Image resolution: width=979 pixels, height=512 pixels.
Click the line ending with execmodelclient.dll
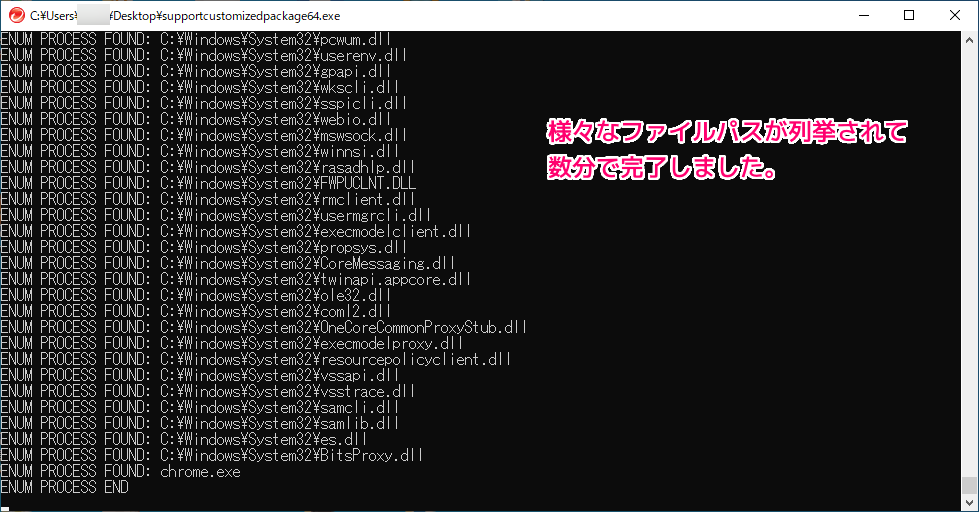tap(236, 231)
